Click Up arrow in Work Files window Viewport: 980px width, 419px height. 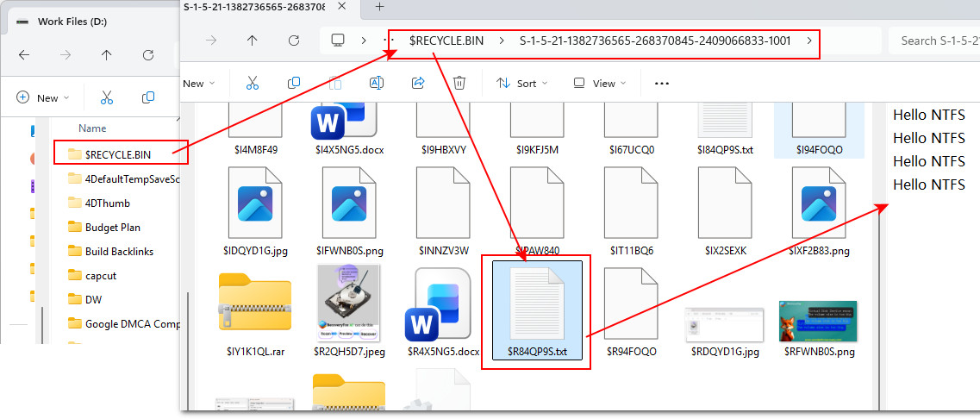click(x=106, y=55)
